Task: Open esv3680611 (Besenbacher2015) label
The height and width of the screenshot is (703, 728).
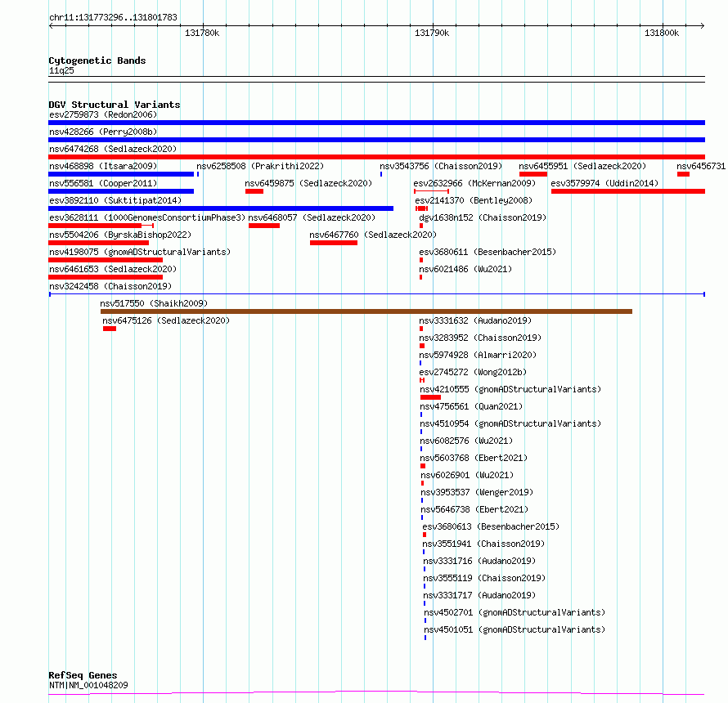Action: [x=488, y=252]
